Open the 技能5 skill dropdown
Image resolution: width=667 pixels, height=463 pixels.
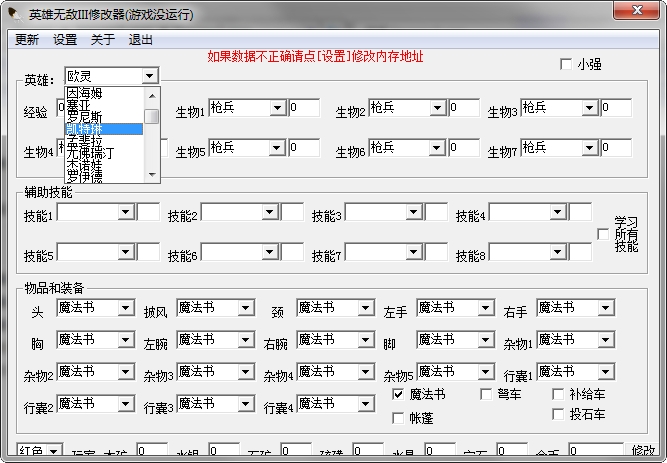126,252
